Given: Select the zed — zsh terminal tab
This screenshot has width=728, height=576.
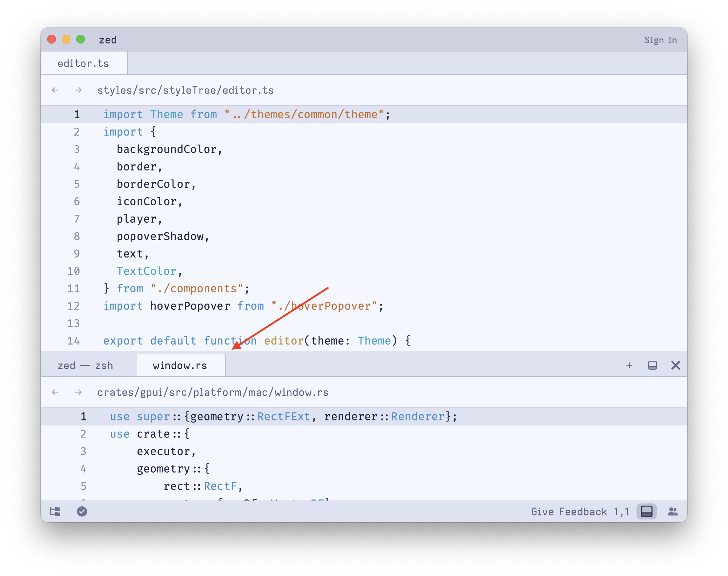Looking at the screenshot, I should coord(85,365).
